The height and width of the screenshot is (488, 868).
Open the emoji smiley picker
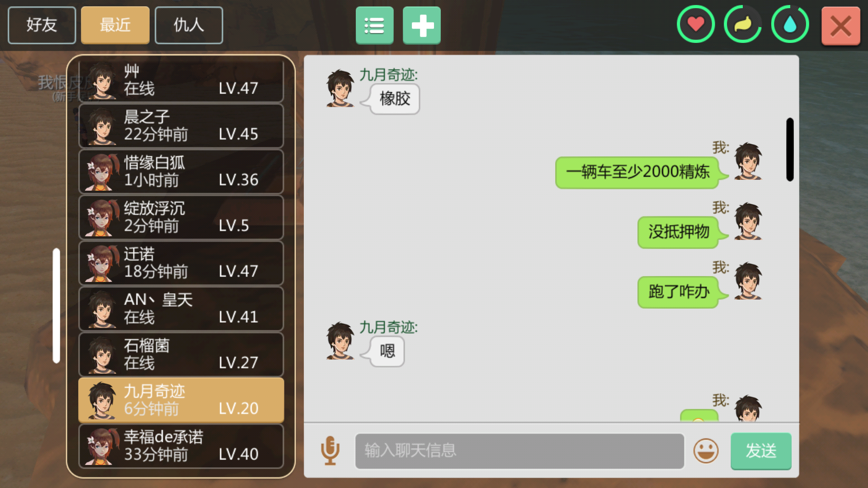pyautogui.click(x=706, y=450)
